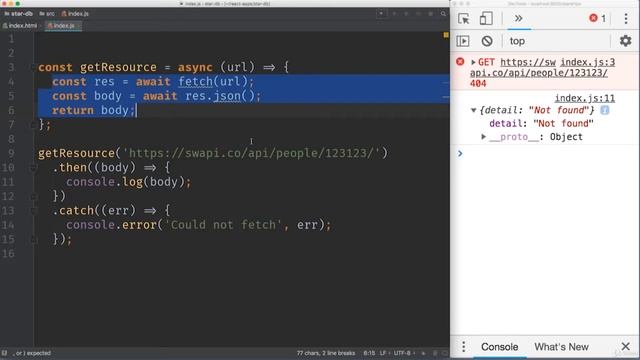Fold the getResource function at line 3
Screen dimensions: 640x360
[33, 67]
